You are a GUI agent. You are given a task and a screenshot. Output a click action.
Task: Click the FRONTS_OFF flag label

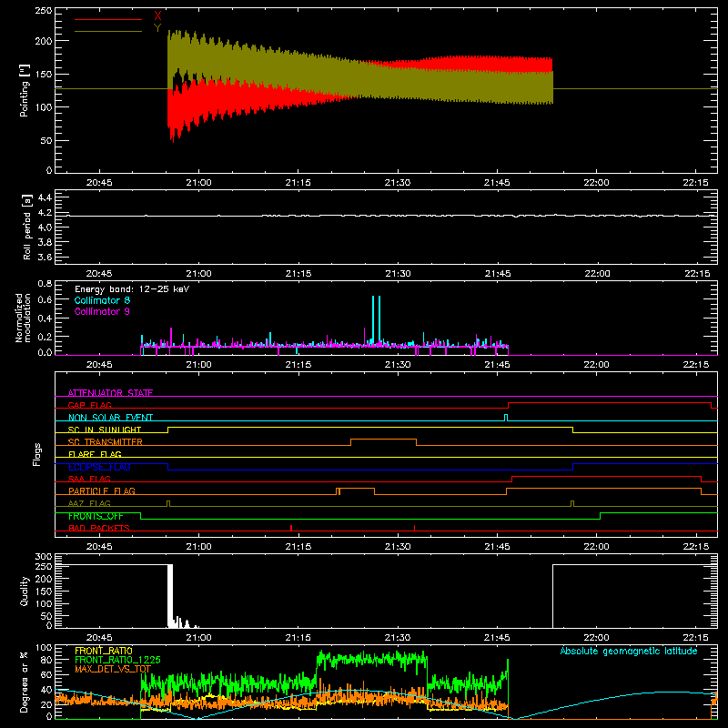click(96, 516)
